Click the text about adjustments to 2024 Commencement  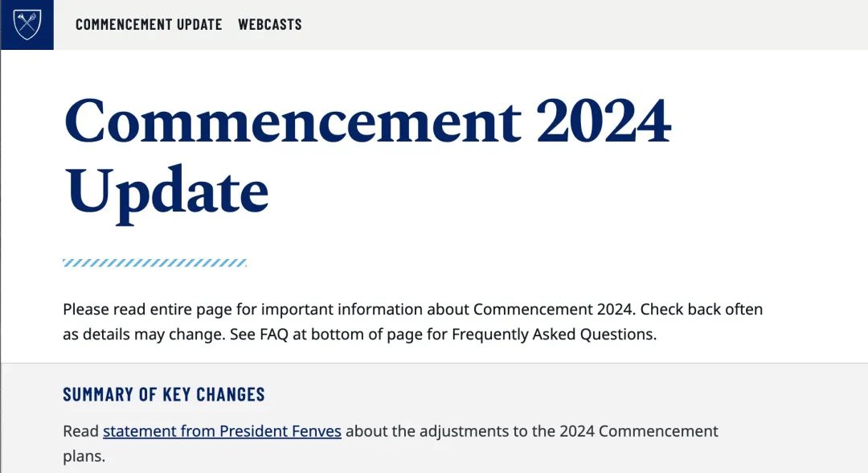pos(531,431)
